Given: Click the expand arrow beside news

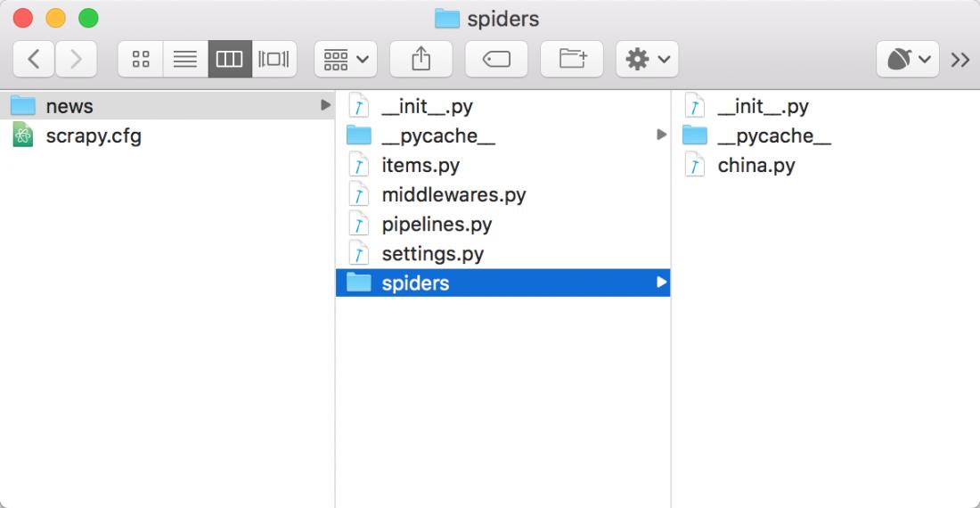Looking at the screenshot, I should [325, 105].
